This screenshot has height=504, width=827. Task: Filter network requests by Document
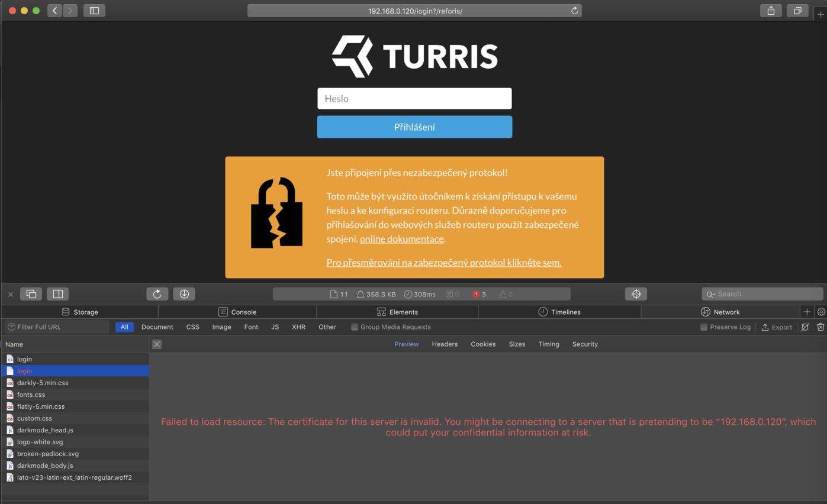tap(157, 327)
